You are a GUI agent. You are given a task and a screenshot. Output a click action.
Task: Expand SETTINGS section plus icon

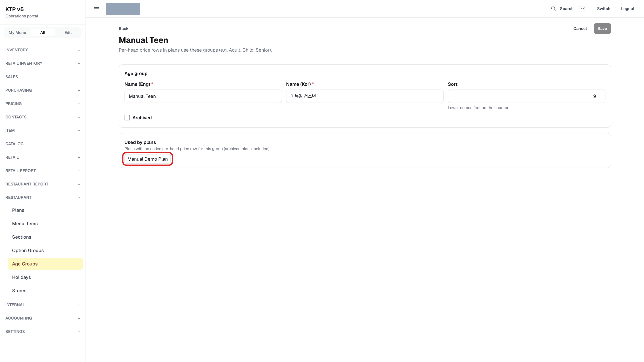coord(79,332)
